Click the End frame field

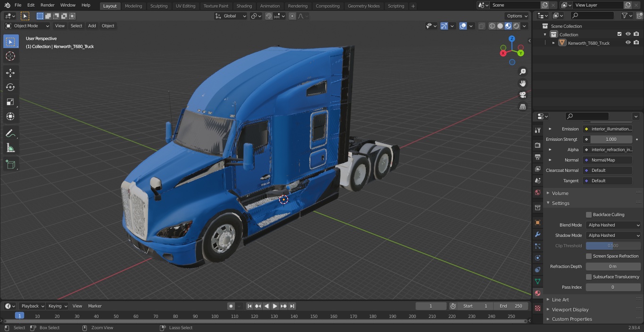[512, 306]
